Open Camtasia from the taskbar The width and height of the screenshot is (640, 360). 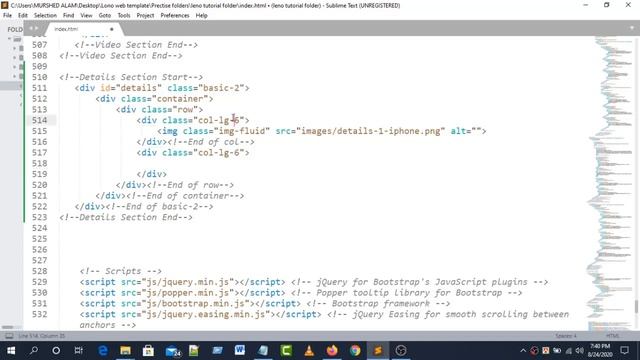point(286,351)
